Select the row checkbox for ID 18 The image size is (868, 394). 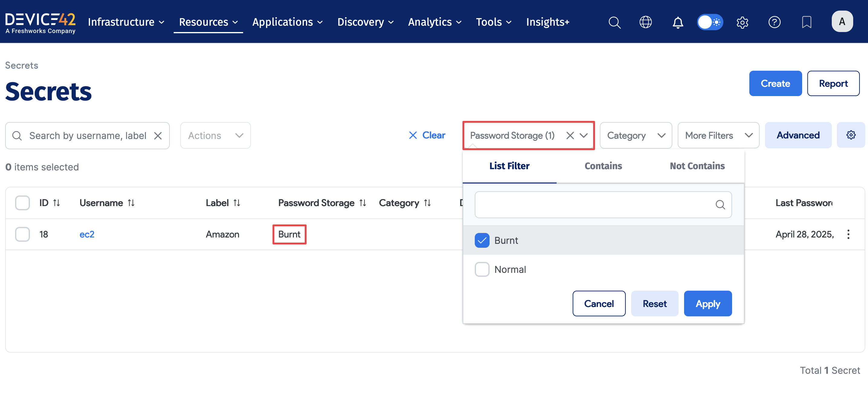[23, 234]
